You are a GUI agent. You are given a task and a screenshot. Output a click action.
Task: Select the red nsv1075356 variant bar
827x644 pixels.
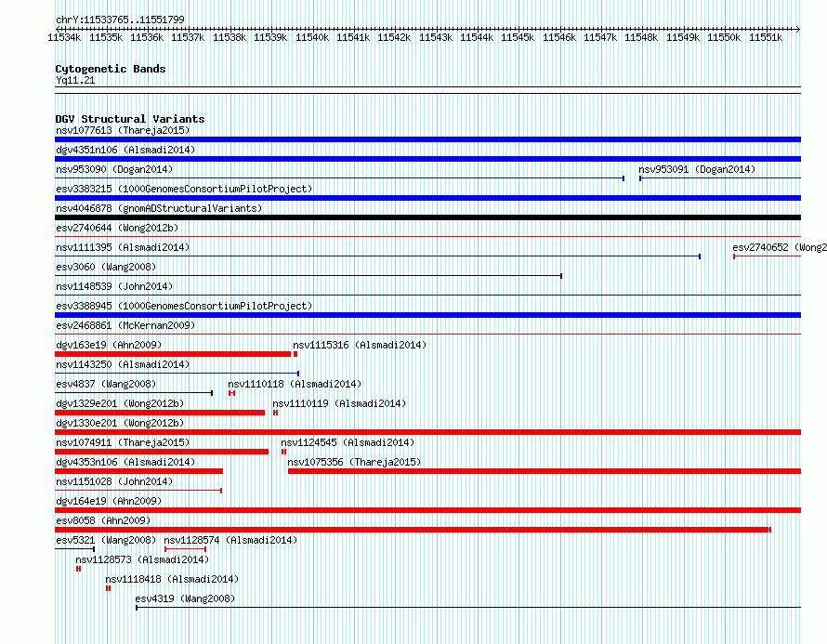pyautogui.click(x=545, y=471)
